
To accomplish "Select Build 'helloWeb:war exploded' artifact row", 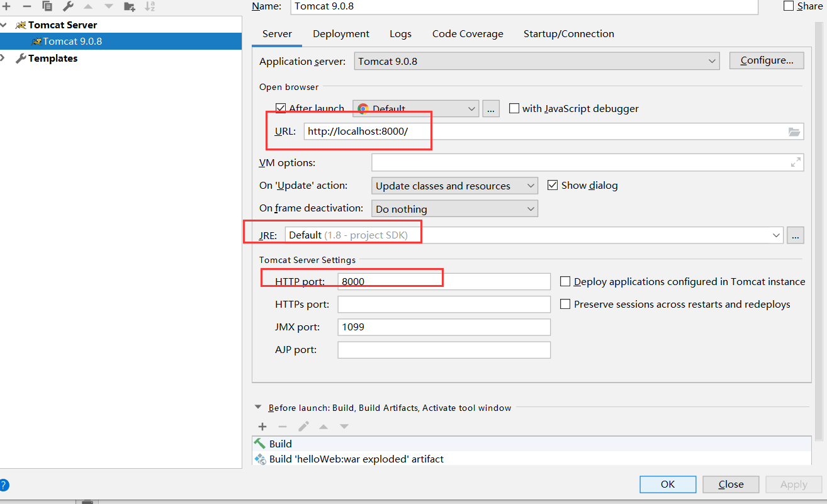I will 532,459.
